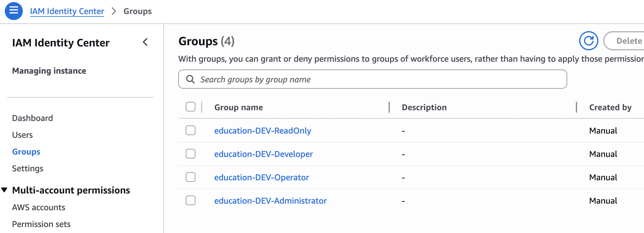This screenshot has width=644, height=233.
Task: Click the Groups (4) heading
Action: click(x=206, y=41)
